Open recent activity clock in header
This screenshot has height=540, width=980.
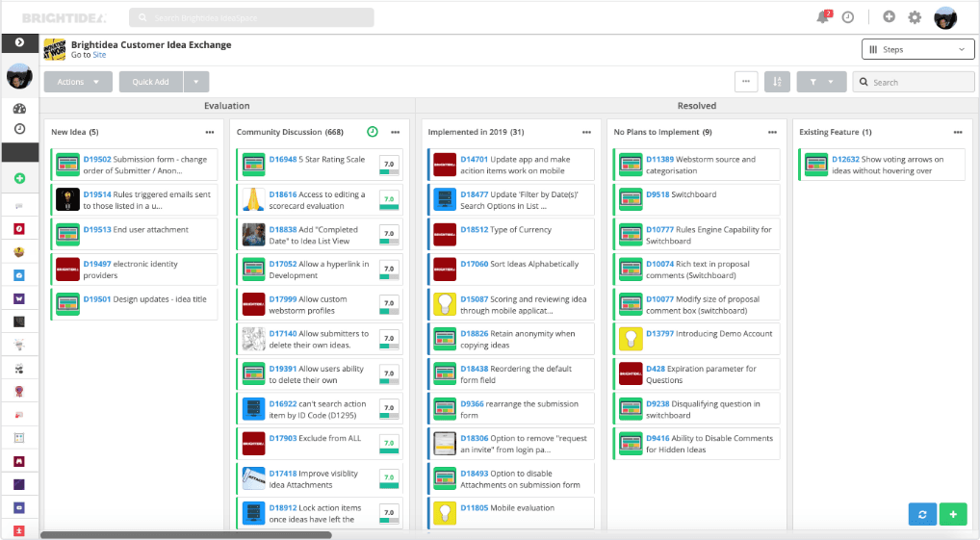848,17
